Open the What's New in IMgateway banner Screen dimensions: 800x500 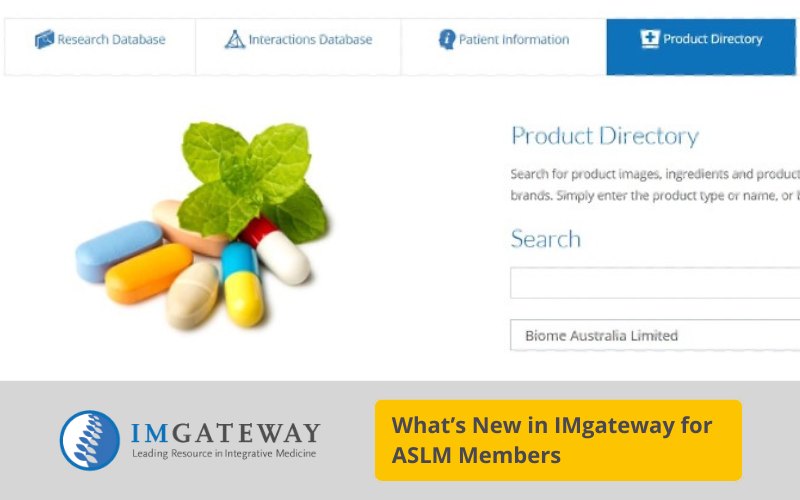(x=558, y=440)
